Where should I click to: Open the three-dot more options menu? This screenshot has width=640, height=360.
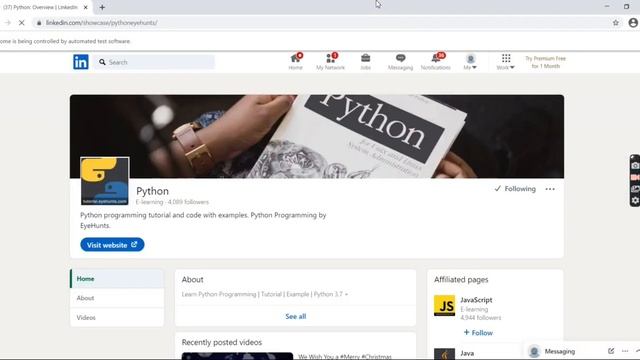pos(550,189)
